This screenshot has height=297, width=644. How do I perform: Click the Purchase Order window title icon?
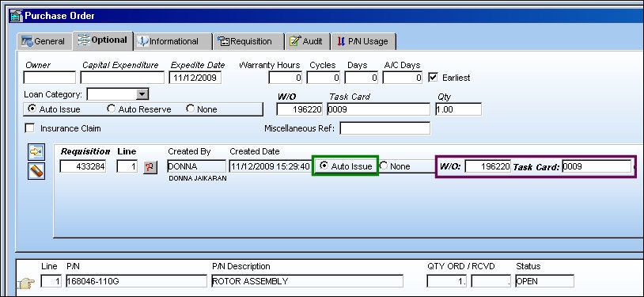(x=16, y=16)
